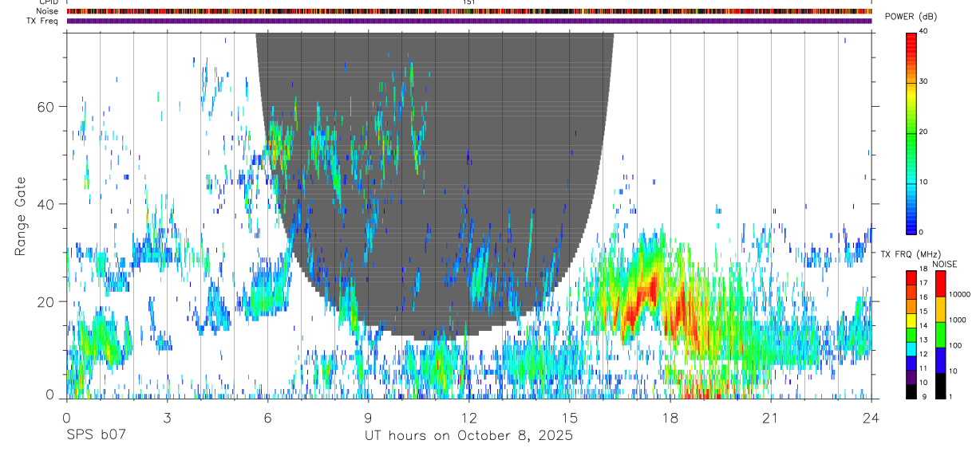Select the red 17-18 MHz TX FRQ swatch
The image size is (980, 452).
(x=911, y=277)
